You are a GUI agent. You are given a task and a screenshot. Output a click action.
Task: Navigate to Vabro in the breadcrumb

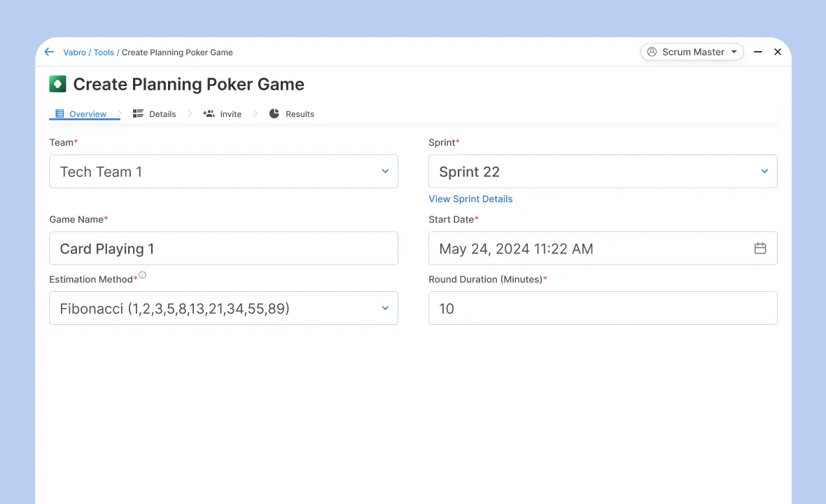click(74, 52)
